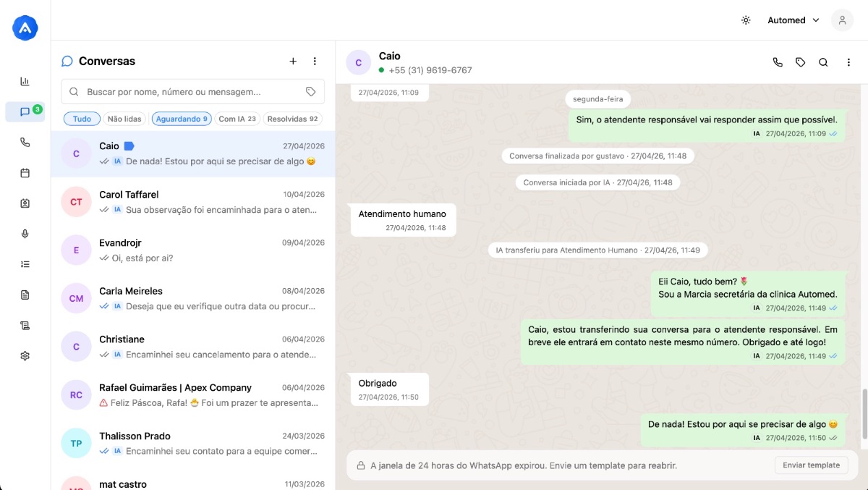The height and width of the screenshot is (490, 868).
Task: Open the Rafael Guimarães | Apex Company conversation
Action: (192, 395)
